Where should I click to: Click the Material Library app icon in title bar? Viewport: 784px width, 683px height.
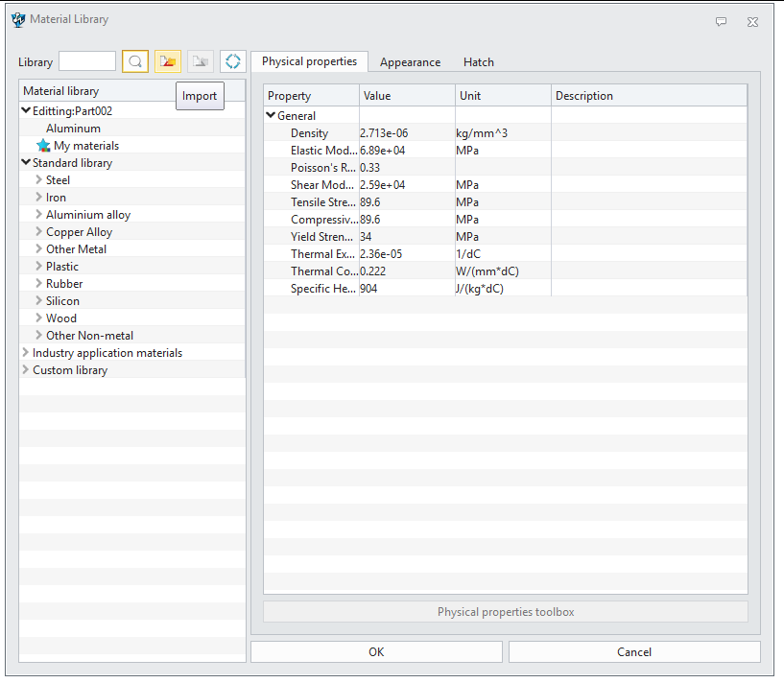[17, 19]
